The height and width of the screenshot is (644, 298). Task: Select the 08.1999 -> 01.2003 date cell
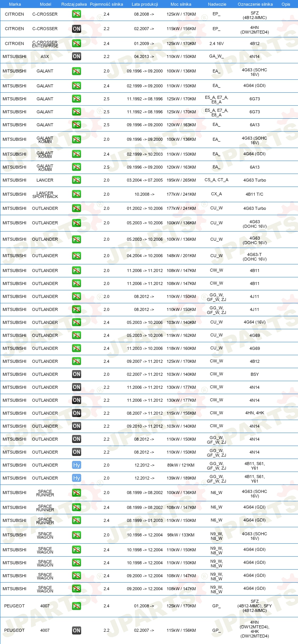coord(145,520)
